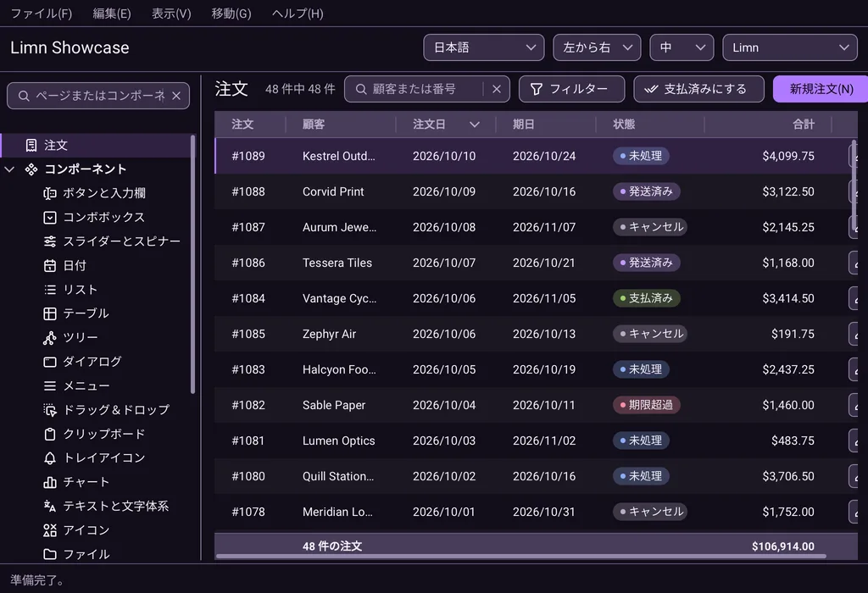Click the order search magnifier icon
Image resolution: width=868 pixels, height=593 pixels.
[361, 89]
